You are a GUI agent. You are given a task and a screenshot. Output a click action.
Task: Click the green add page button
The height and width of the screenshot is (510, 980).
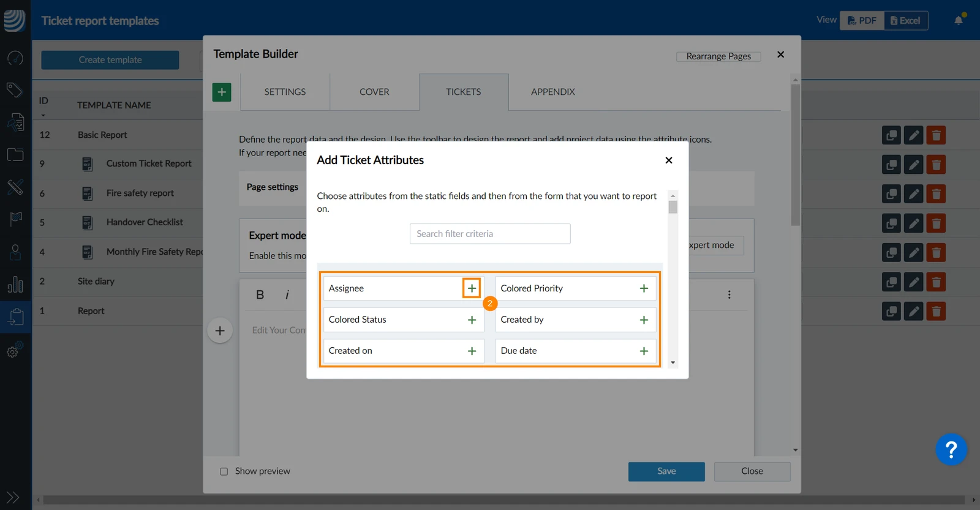pyautogui.click(x=222, y=92)
